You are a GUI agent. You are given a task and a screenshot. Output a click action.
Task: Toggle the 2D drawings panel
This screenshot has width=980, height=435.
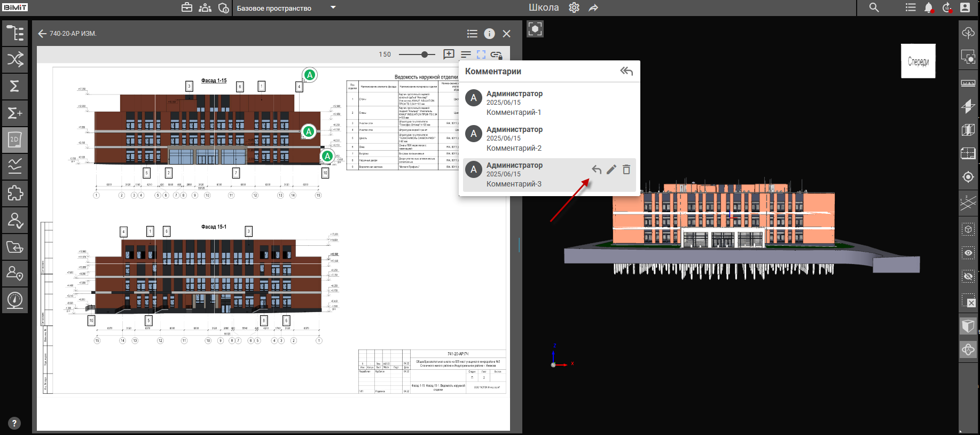coord(15,139)
